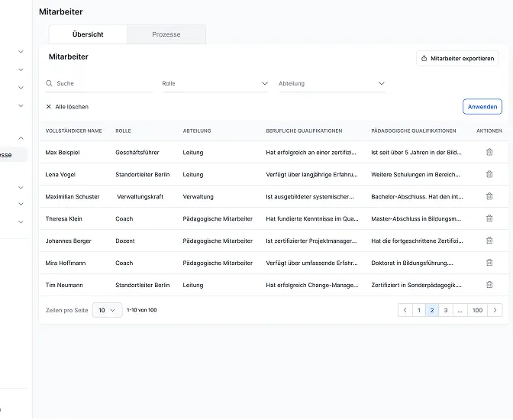513x420 pixels.
Task: Remove Maximilian Schuster using trash icon
Action: pos(489,196)
